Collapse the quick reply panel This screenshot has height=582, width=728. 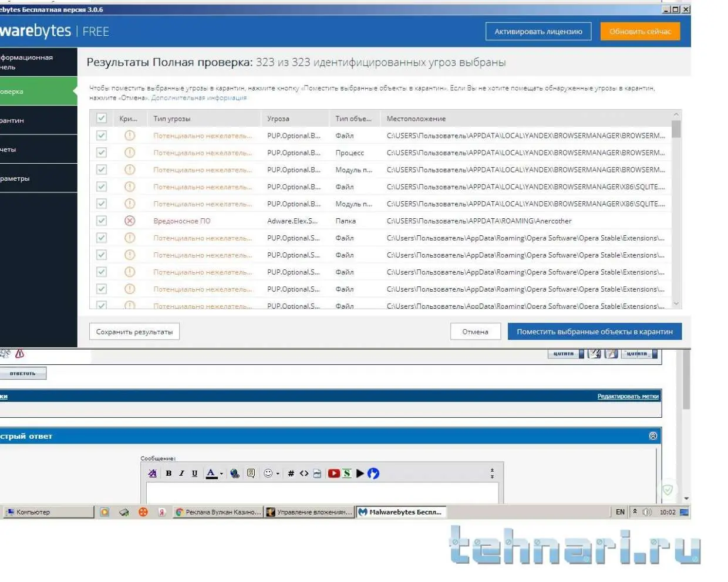pyautogui.click(x=653, y=436)
